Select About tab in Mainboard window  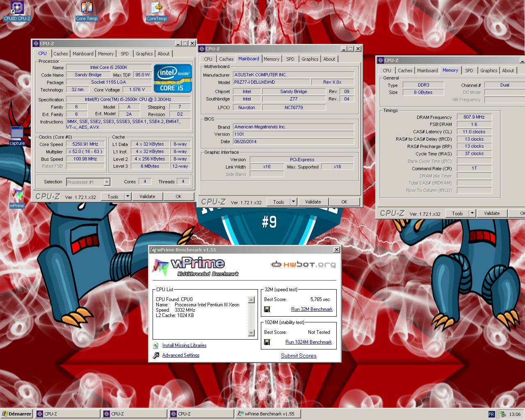click(329, 59)
